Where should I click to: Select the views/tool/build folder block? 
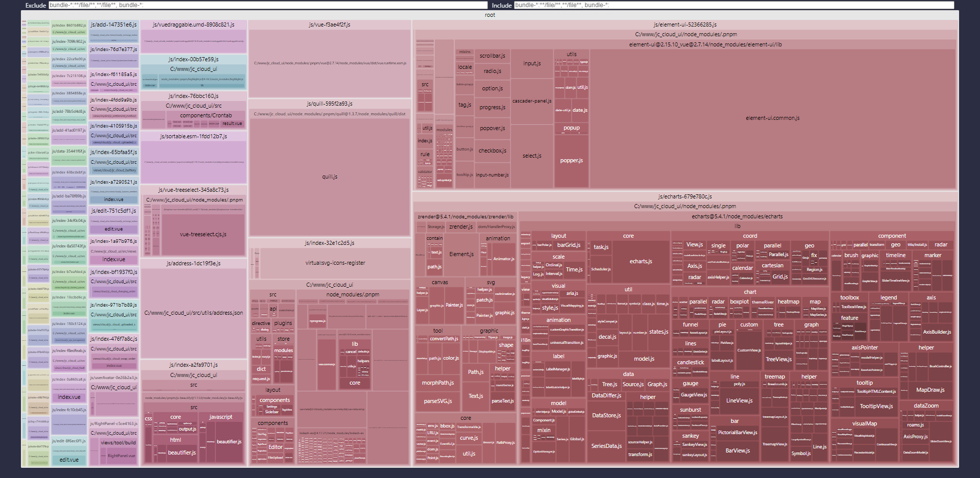[x=118, y=443]
